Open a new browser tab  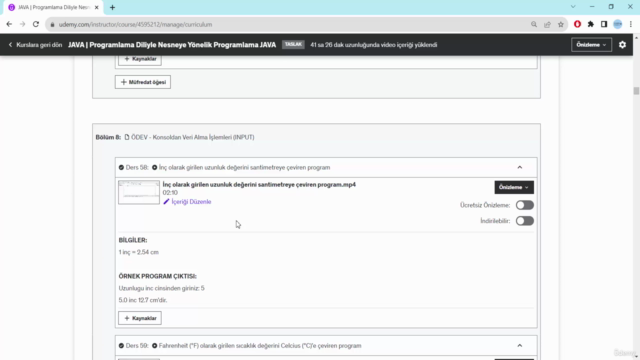pyautogui.click(x=112, y=7)
